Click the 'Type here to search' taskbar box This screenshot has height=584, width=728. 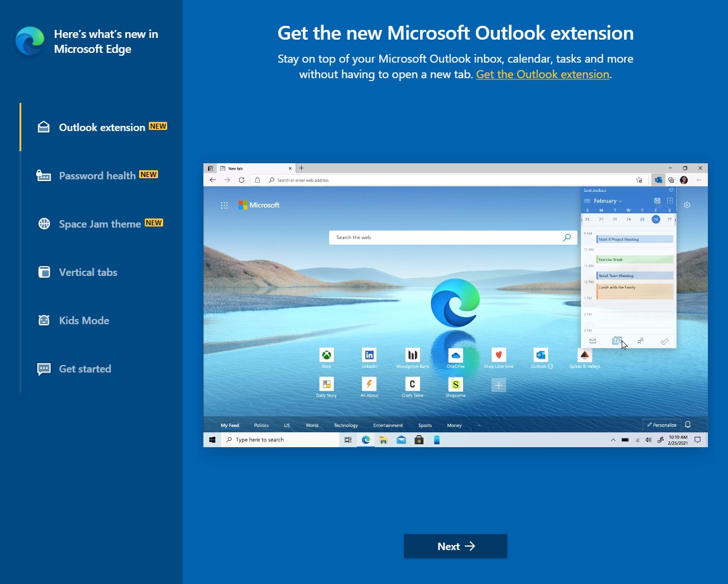pyautogui.click(x=280, y=440)
